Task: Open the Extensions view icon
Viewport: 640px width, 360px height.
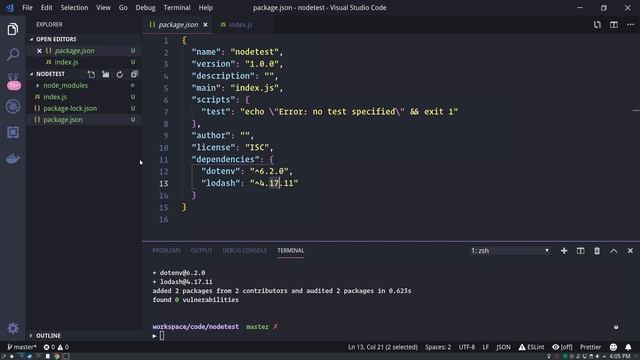Action: [13, 132]
